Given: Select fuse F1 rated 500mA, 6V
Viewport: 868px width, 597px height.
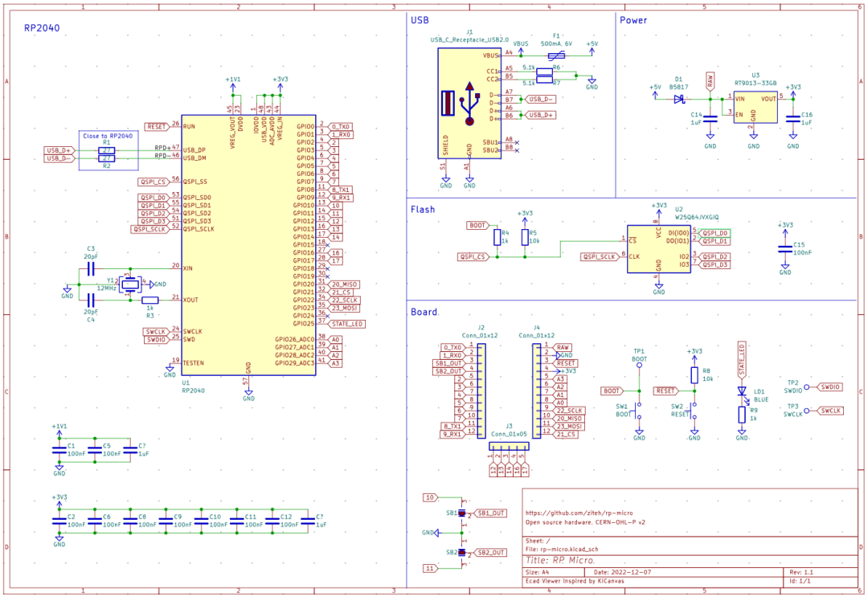Looking at the screenshot, I should coord(556,55).
